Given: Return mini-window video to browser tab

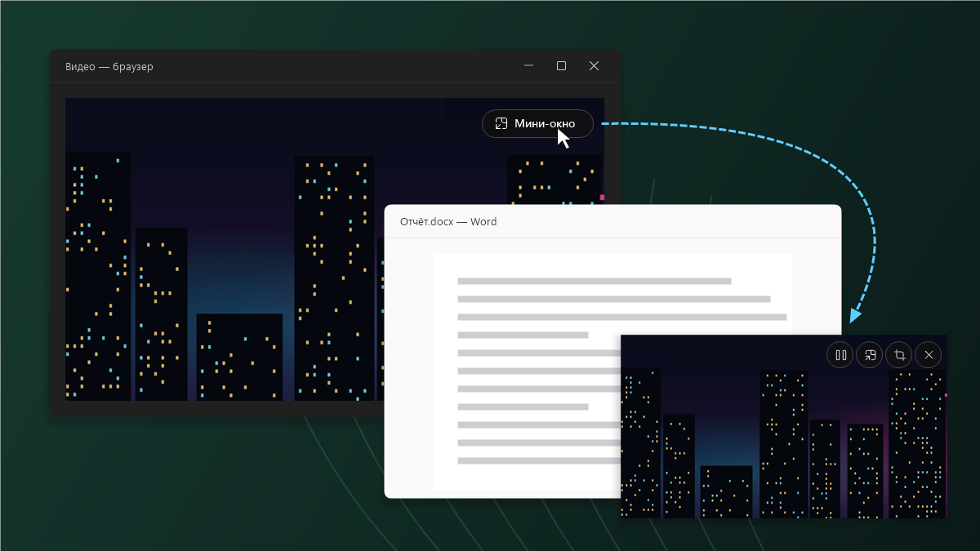Looking at the screenshot, I should 870,355.
